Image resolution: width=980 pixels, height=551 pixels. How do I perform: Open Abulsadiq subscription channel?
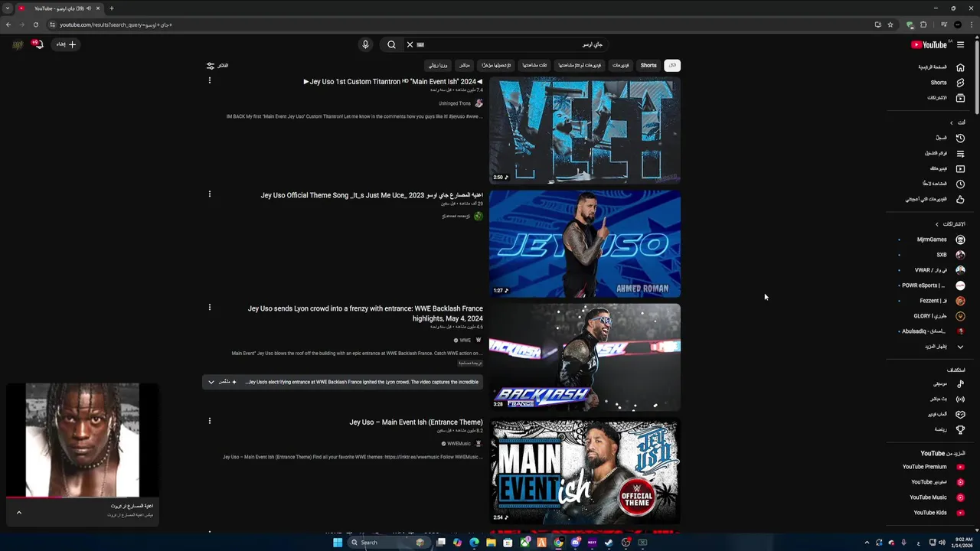coord(932,331)
